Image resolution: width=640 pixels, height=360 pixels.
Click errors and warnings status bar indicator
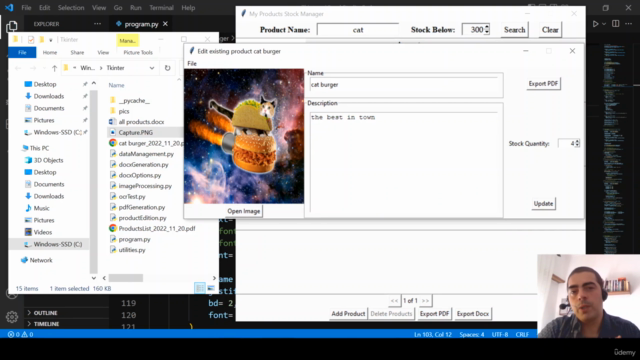[20, 334]
